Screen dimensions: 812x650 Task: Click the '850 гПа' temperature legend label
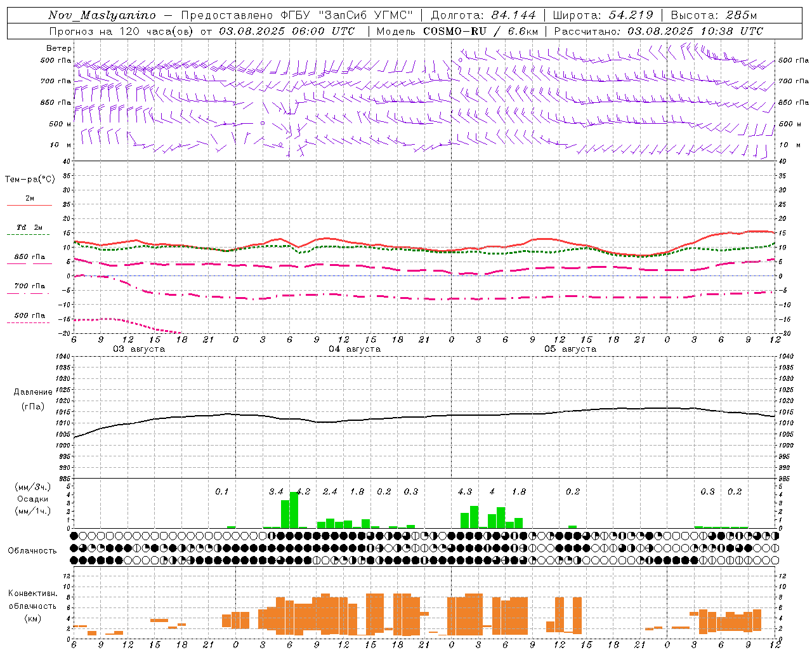(x=29, y=257)
